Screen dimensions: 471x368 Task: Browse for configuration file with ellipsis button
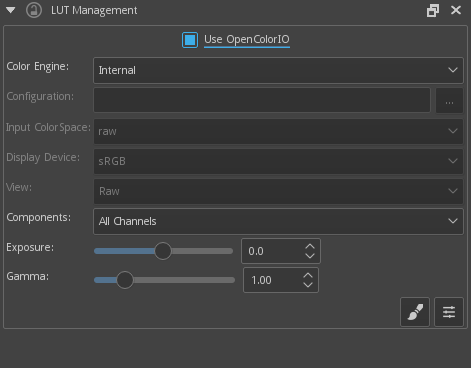[449, 100]
